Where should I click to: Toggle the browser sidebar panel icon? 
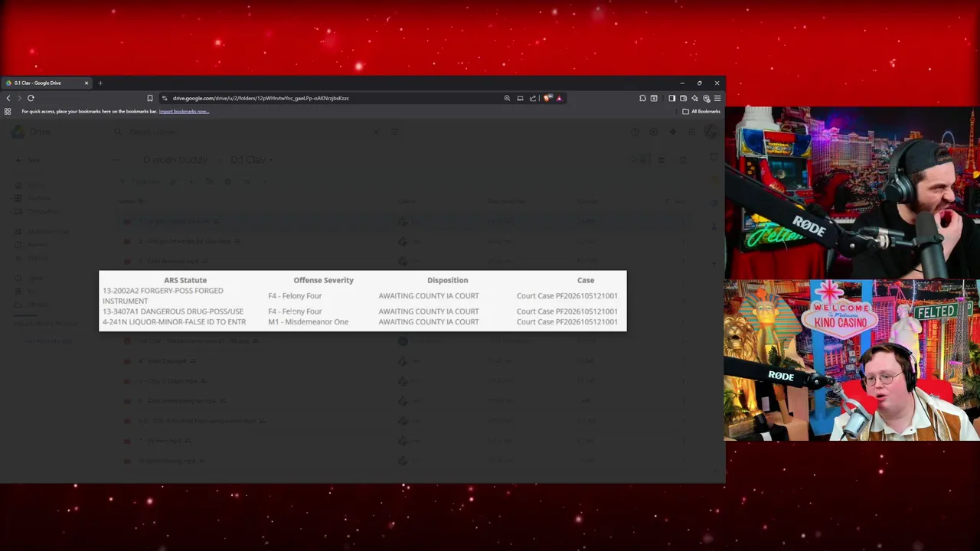click(671, 98)
